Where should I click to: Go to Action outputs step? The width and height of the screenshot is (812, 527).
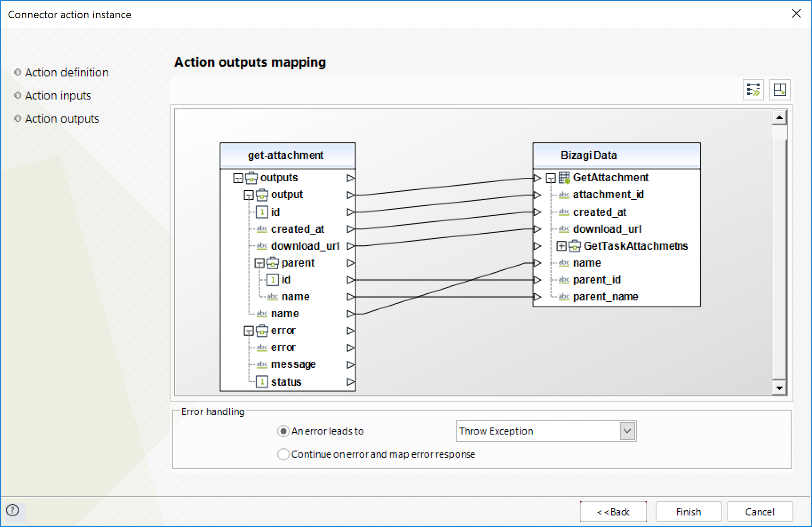click(62, 119)
